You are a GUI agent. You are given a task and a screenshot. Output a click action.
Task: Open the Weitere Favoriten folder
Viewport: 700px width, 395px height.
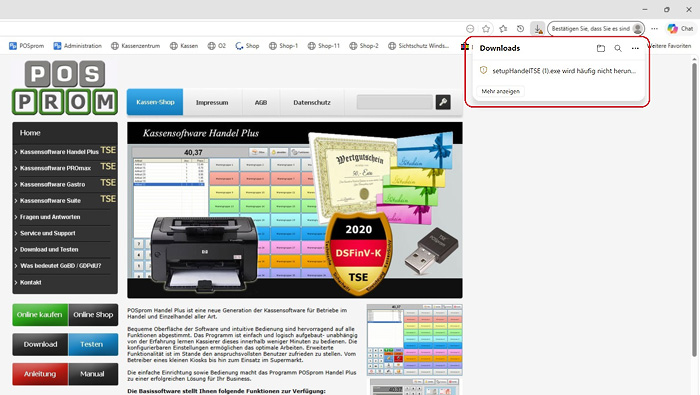click(670, 46)
